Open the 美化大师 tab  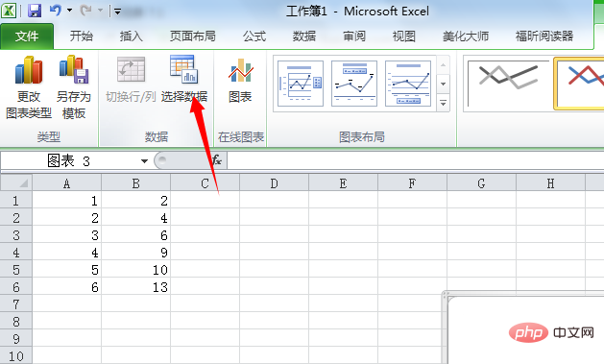click(466, 36)
